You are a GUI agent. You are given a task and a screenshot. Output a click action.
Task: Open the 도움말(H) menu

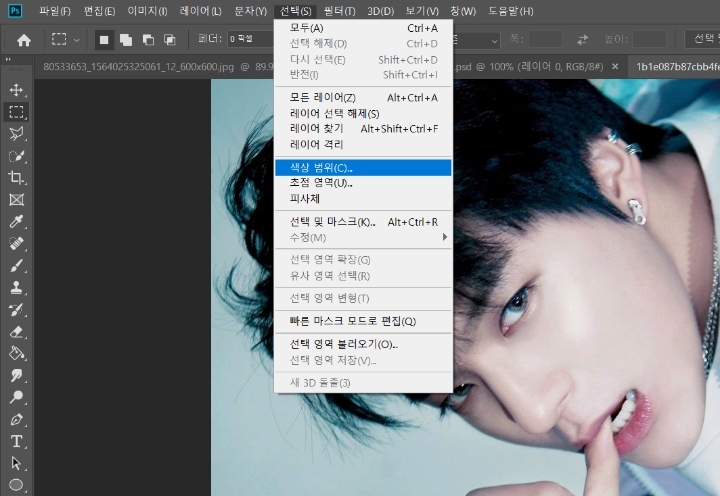[x=511, y=11]
